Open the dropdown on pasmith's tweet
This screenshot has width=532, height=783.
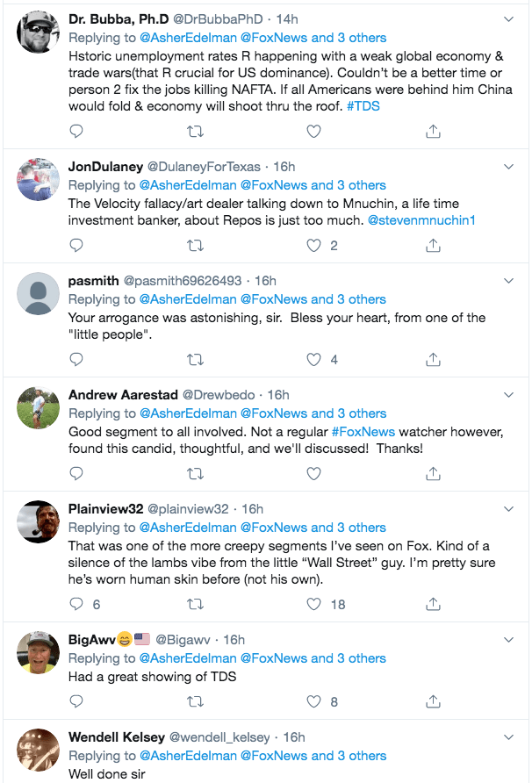pyautogui.click(x=508, y=280)
